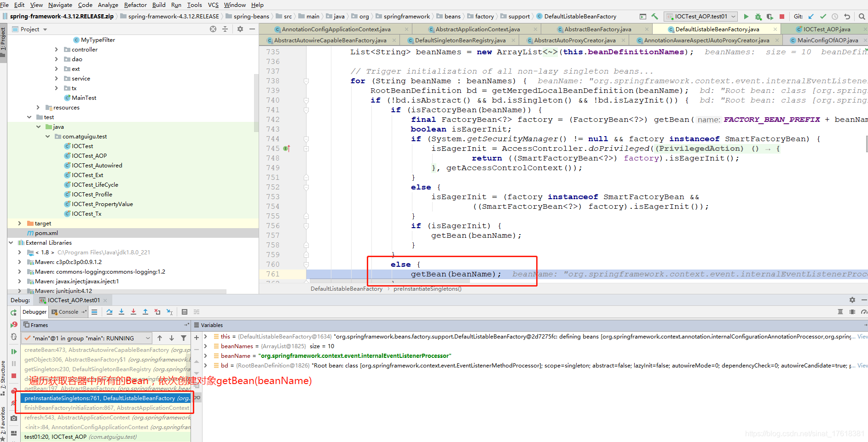The width and height of the screenshot is (868, 442).
Task: Open the run configuration IOCTest_AOP.test01 dropdown
Action: (x=701, y=17)
